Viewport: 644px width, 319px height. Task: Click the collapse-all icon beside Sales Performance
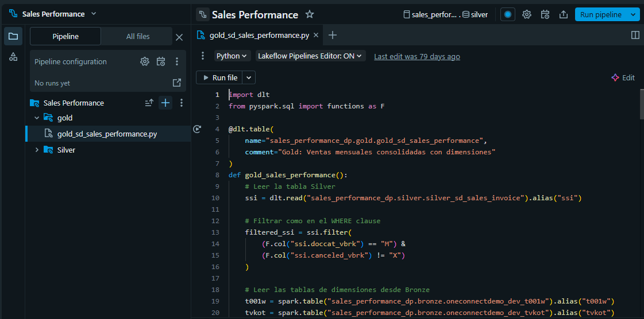(x=149, y=103)
